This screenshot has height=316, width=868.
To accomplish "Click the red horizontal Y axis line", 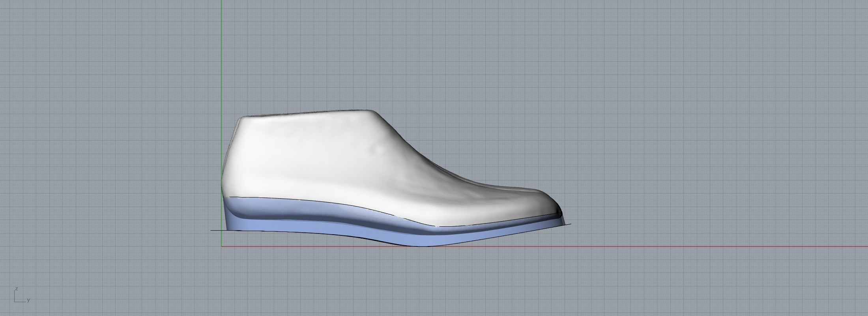I will click(x=671, y=246).
